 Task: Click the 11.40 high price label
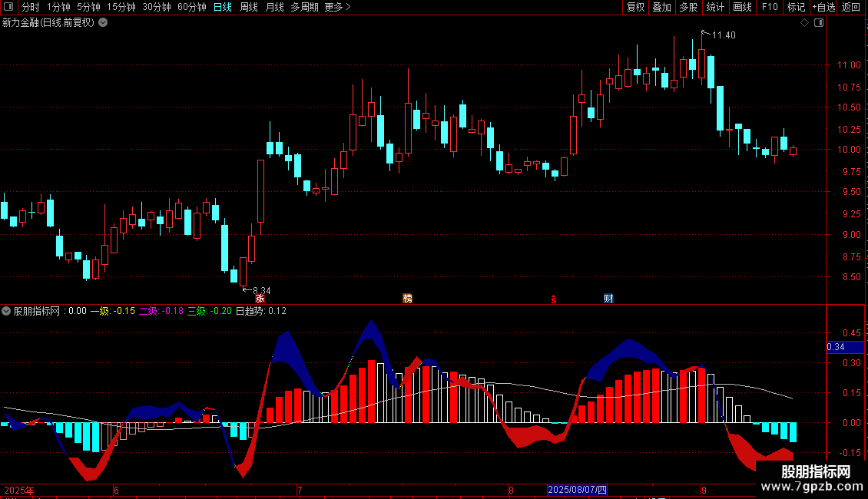(x=724, y=35)
